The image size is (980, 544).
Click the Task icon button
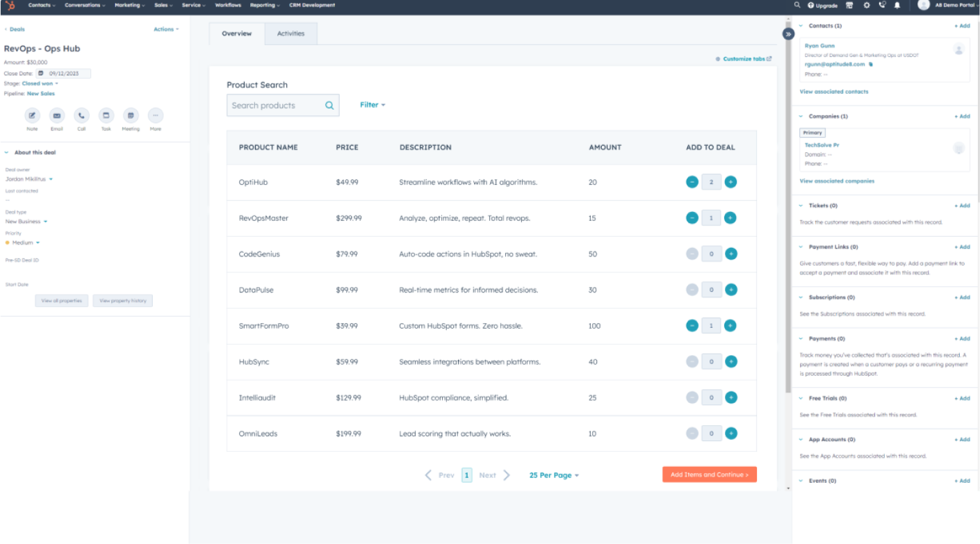pyautogui.click(x=106, y=115)
